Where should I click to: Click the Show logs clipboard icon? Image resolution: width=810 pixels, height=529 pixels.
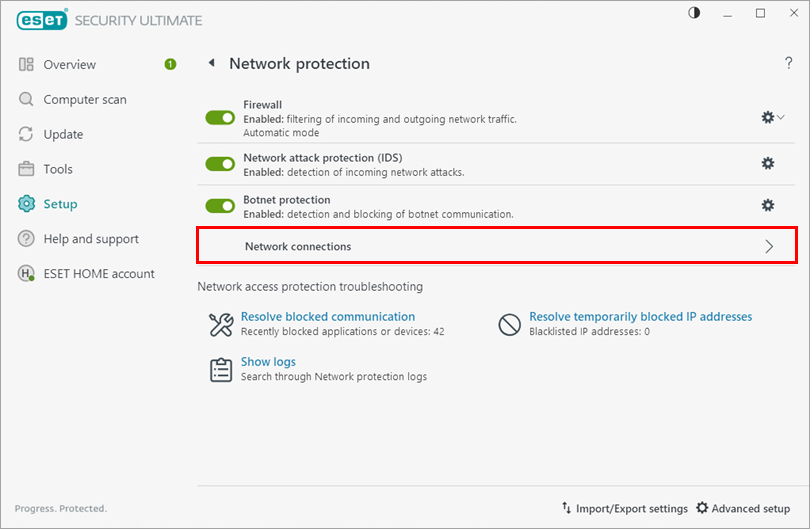[220, 369]
